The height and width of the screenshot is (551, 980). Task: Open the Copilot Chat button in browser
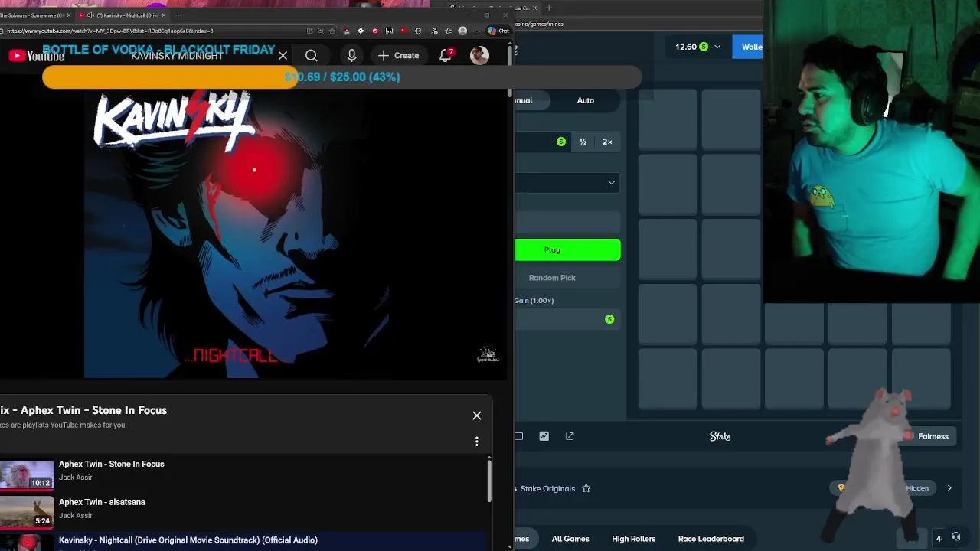(498, 31)
